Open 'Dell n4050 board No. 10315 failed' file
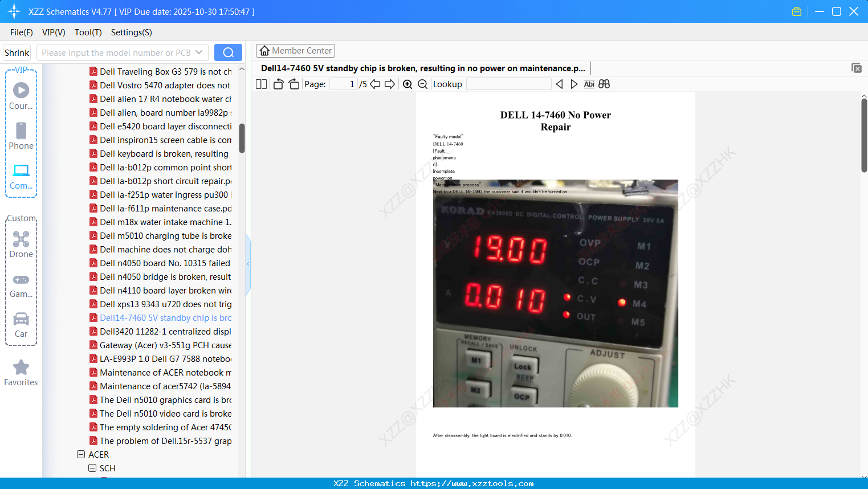 [161, 263]
